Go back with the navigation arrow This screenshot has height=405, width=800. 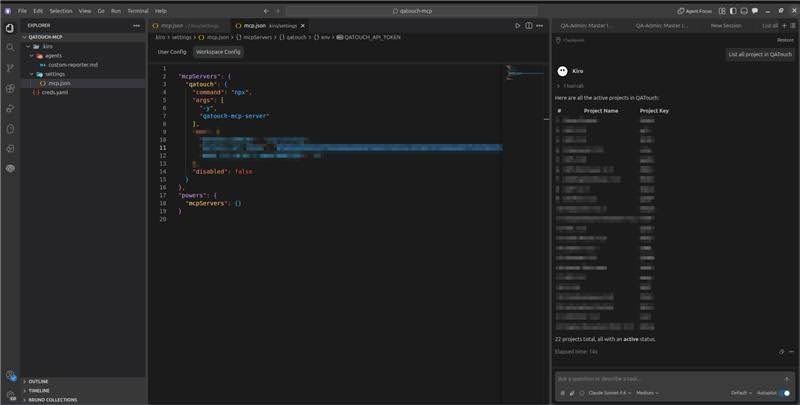point(266,11)
